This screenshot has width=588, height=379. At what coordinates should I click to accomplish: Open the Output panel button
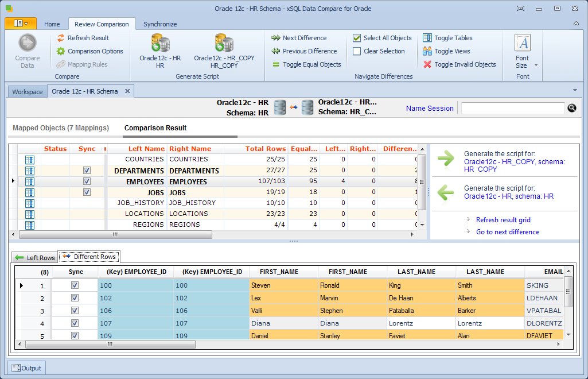click(26, 368)
